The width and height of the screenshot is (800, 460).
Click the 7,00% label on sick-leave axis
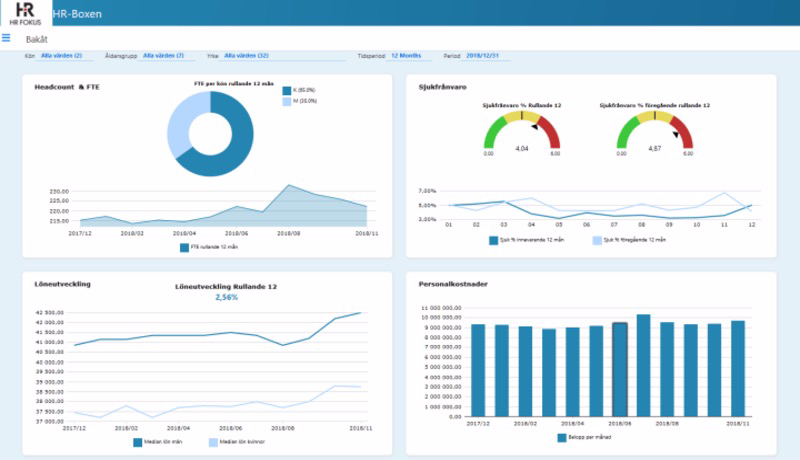(x=428, y=191)
